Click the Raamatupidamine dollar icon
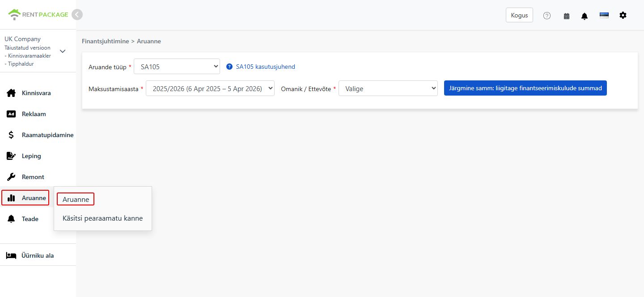The image size is (644, 297). (11, 135)
